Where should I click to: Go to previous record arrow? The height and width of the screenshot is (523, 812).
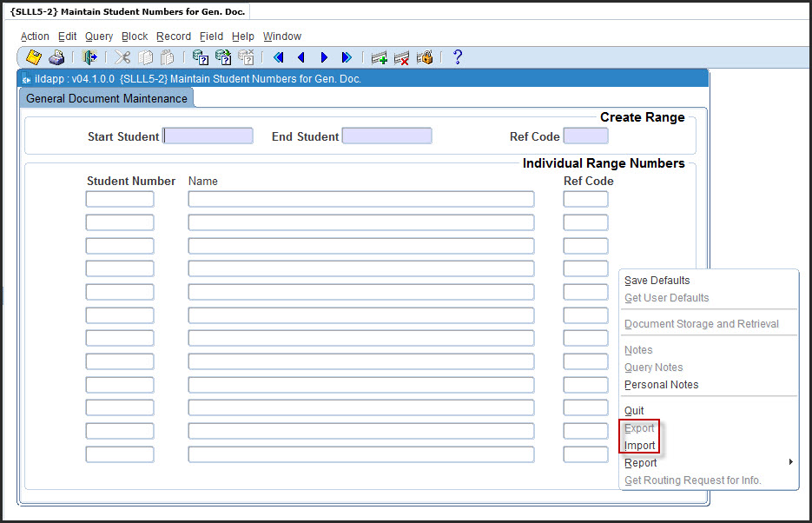(x=301, y=57)
